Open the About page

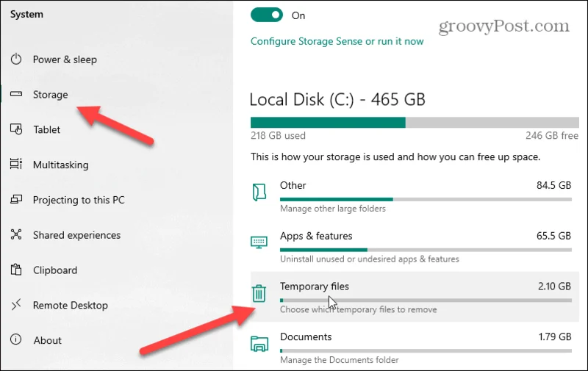pos(47,340)
